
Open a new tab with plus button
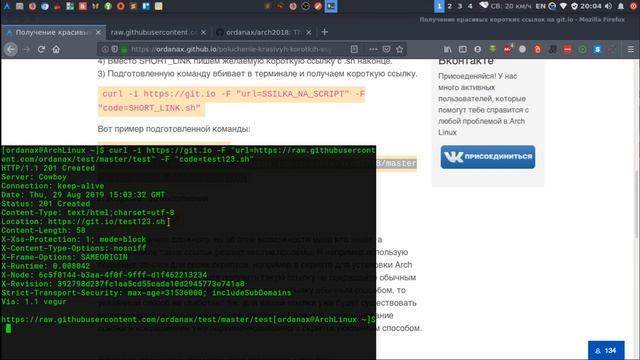tap(324, 32)
